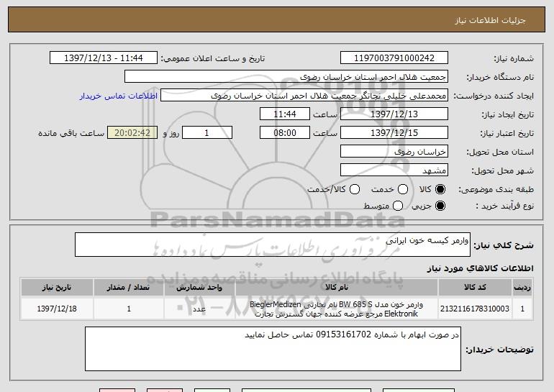Click the ردیف column header
554x392 pixels.
(x=522, y=288)
